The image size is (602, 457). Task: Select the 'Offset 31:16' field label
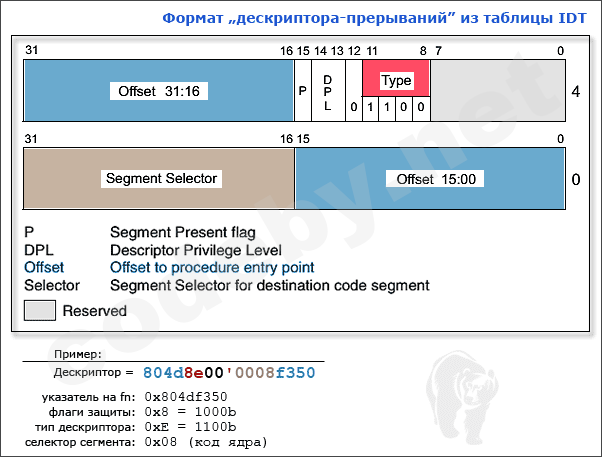(159, 91)
